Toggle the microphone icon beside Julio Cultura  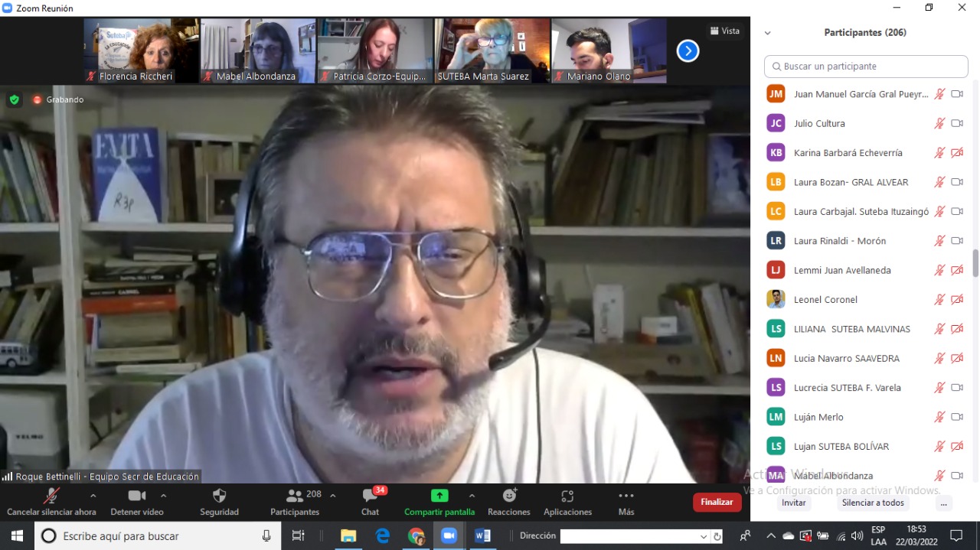point(939,123)
